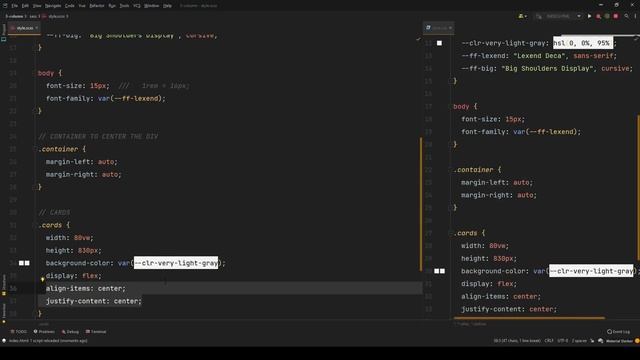Close the style.scss tab in left editor
This screenshot has height=360, width=640.
click(x=37, y=28)
